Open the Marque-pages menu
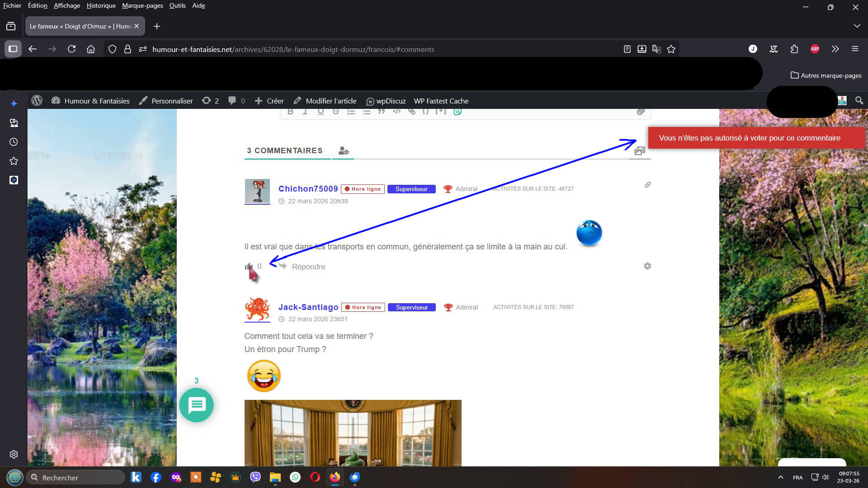Image resolution: width=868 pixels, height=488 pixels. [142, 5]
